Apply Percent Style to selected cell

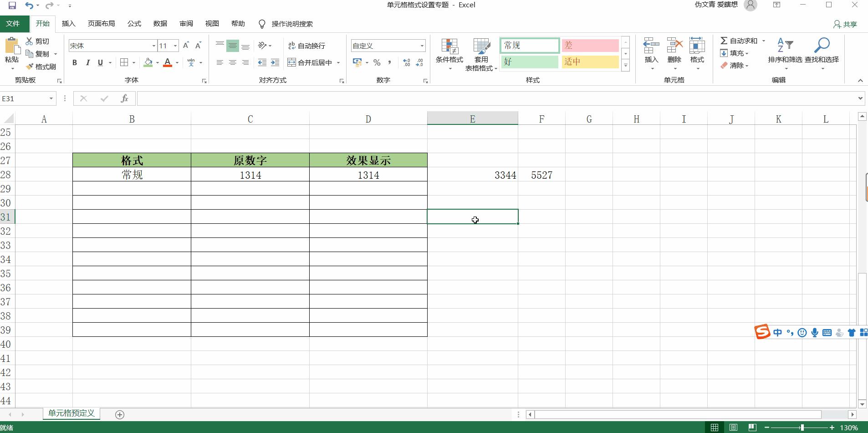tap(377, 62)
